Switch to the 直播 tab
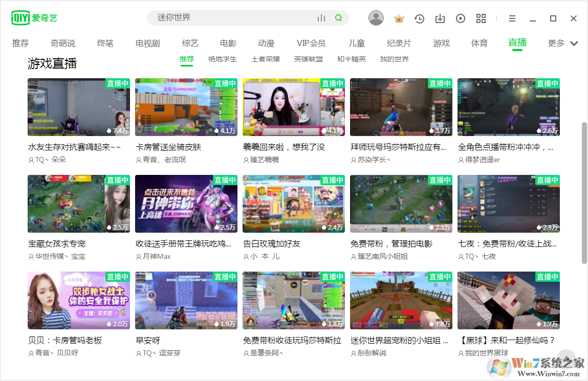The height and width of the screenshot is (381, 588). pyautogui.click(x=517, y=43)
